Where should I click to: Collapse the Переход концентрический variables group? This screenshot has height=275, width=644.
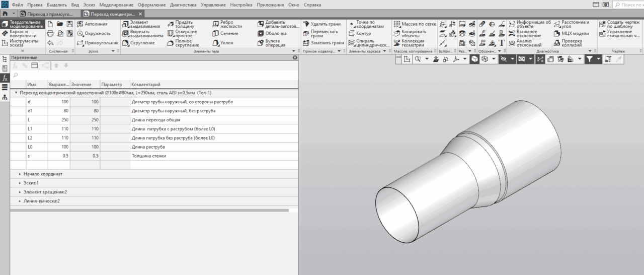[16, 93]
